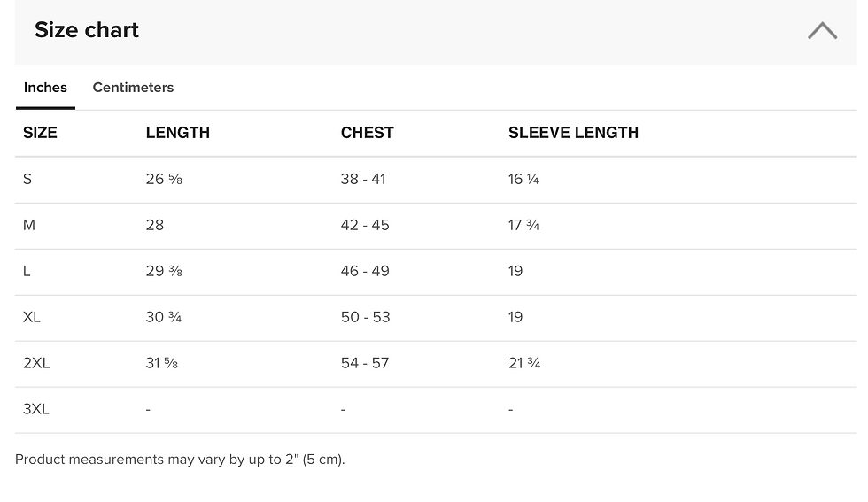Image resolution: width=868 pixels, height=502 pixels.
Task: Select the S size row label
Action: (27, 179)
